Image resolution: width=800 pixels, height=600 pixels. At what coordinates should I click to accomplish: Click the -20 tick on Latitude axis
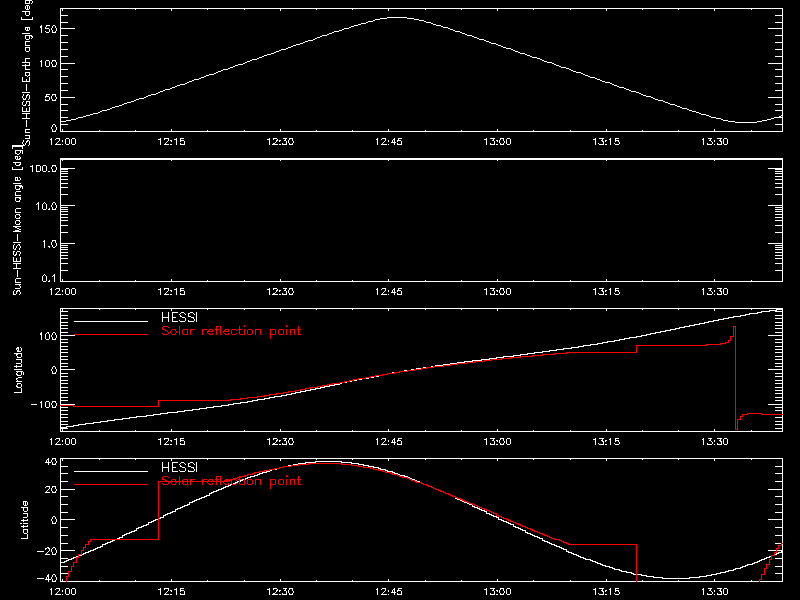[47, 551]
